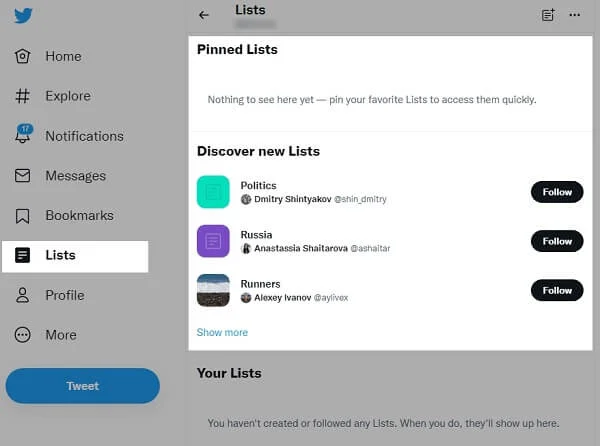This screenshot has height=446, width=600.
Task: Open the Runners list thumbnail
Action: [213, 290]
